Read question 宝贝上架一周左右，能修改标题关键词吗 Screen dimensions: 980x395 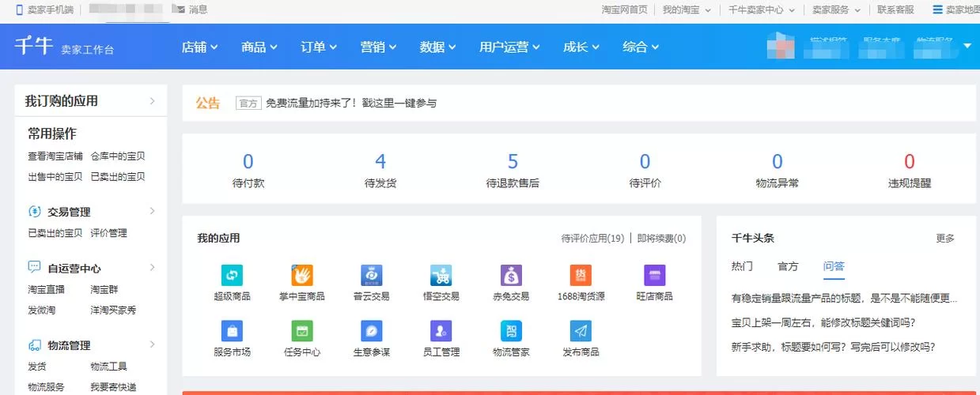point(823,322)
